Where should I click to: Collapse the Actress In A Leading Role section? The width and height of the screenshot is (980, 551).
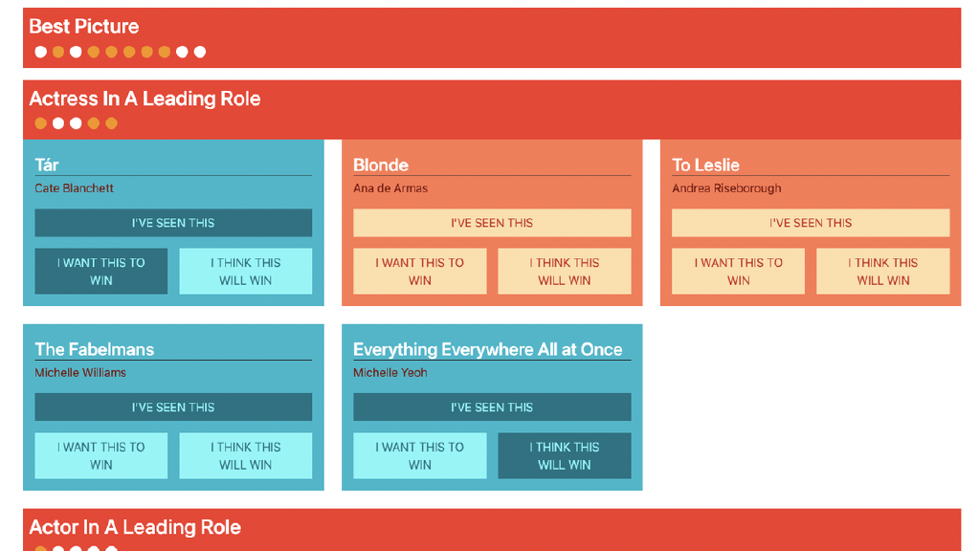pyautogui.click(x=145, y=99)
